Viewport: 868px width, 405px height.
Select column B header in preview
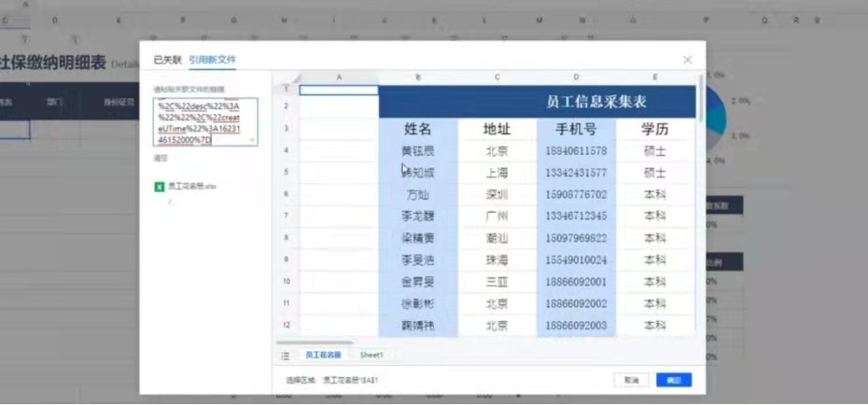click(418, 78)
